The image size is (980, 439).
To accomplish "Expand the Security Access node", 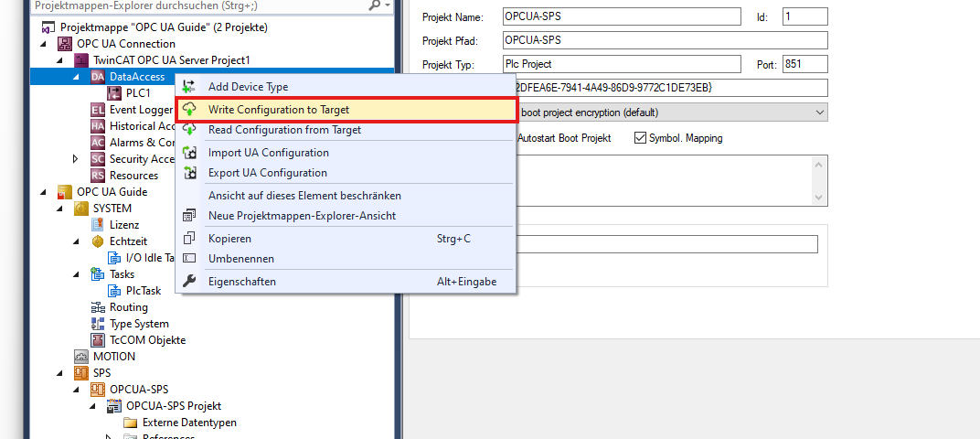I will tap(76, 159).
